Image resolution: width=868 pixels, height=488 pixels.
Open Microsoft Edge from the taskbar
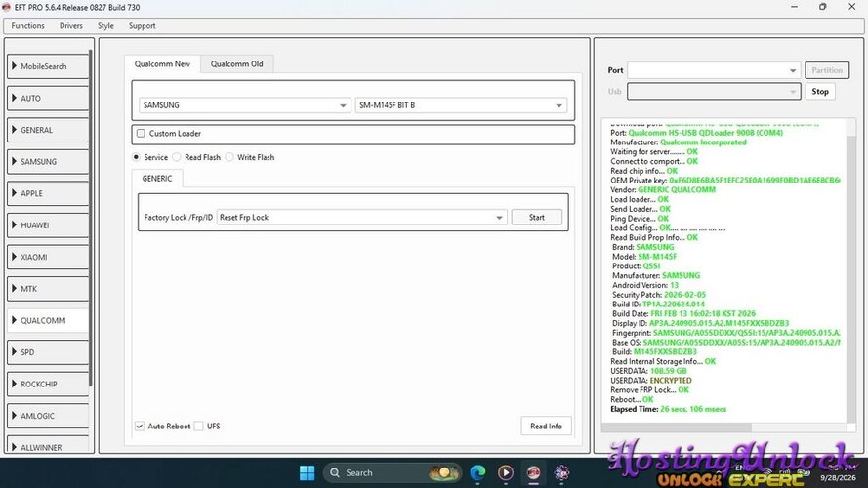pyautogui.click(x=477, y=473)
